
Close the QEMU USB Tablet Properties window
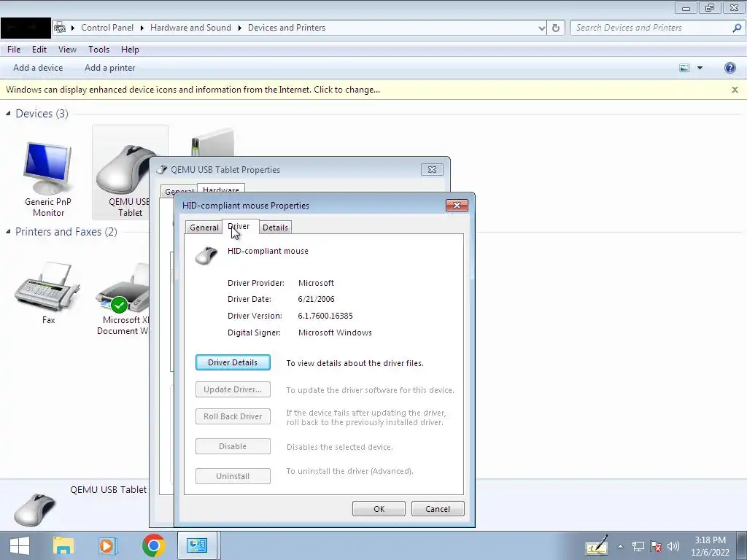432,169
